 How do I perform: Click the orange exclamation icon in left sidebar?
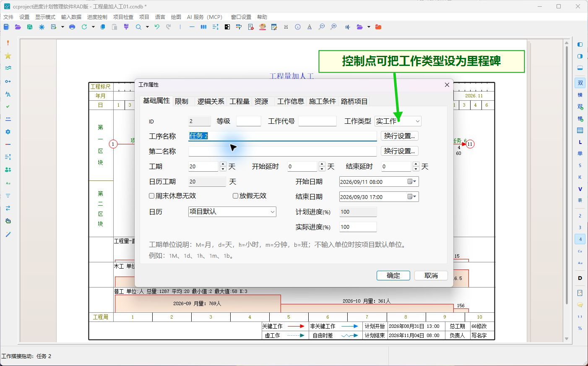tap(8, 43)
